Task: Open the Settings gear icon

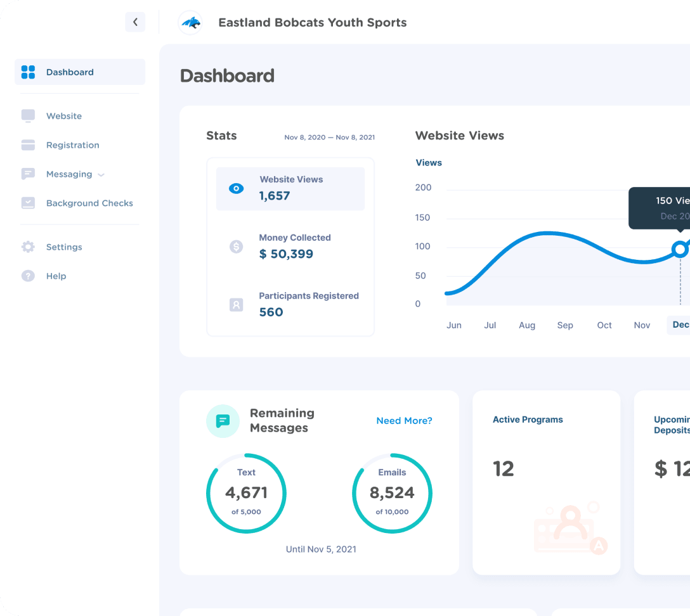Action: coord(28,247)
